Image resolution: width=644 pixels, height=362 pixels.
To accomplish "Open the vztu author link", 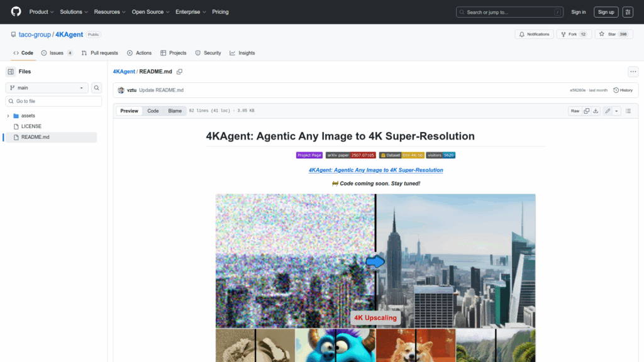I will click(131, 90).
